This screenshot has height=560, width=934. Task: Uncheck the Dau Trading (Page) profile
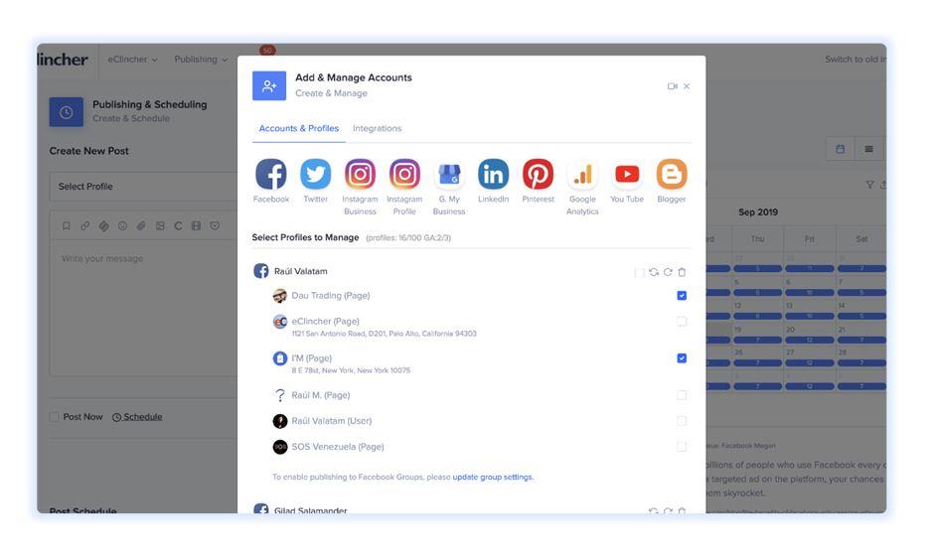pyautogui.click(x=682, y=295)
